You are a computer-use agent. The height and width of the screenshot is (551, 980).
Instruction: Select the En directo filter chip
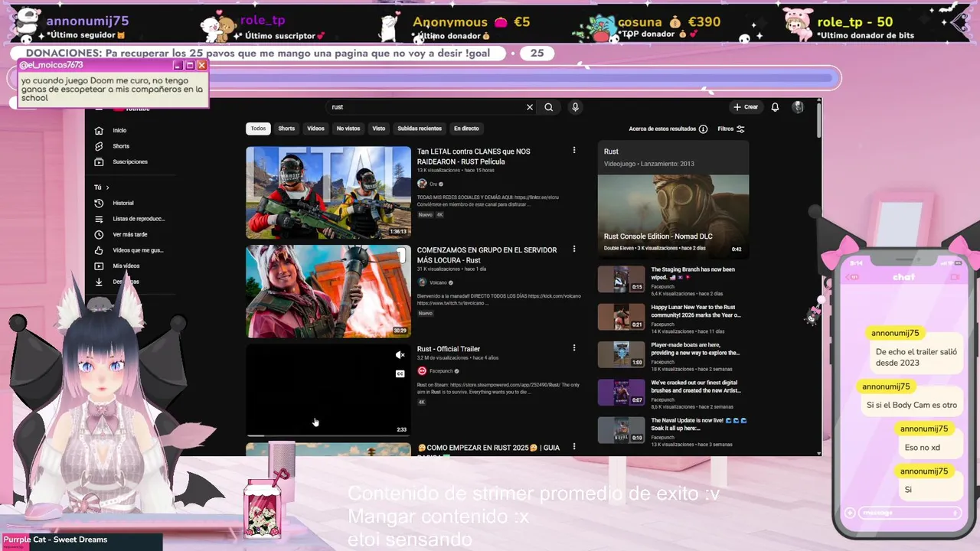(x=466, y=129)
